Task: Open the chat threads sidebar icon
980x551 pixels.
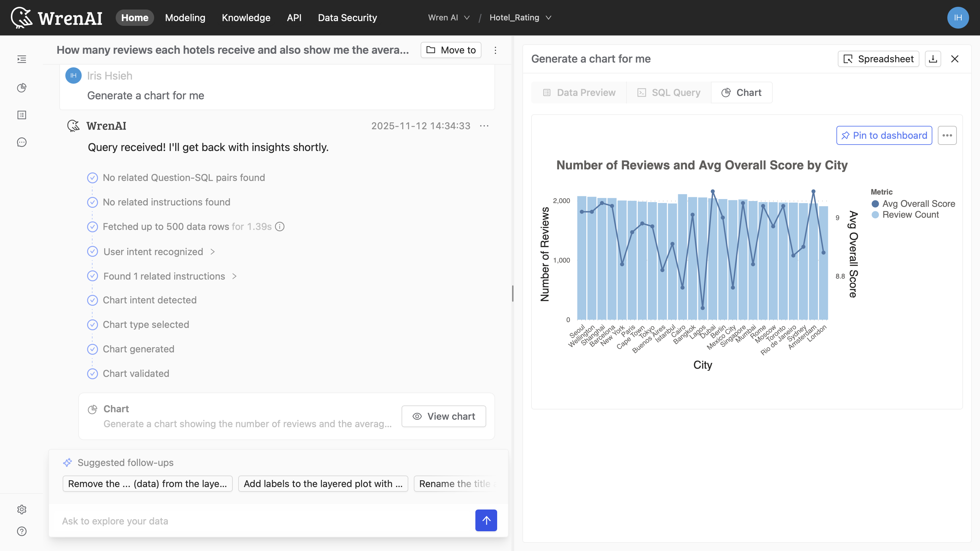Action: point(22,142)
